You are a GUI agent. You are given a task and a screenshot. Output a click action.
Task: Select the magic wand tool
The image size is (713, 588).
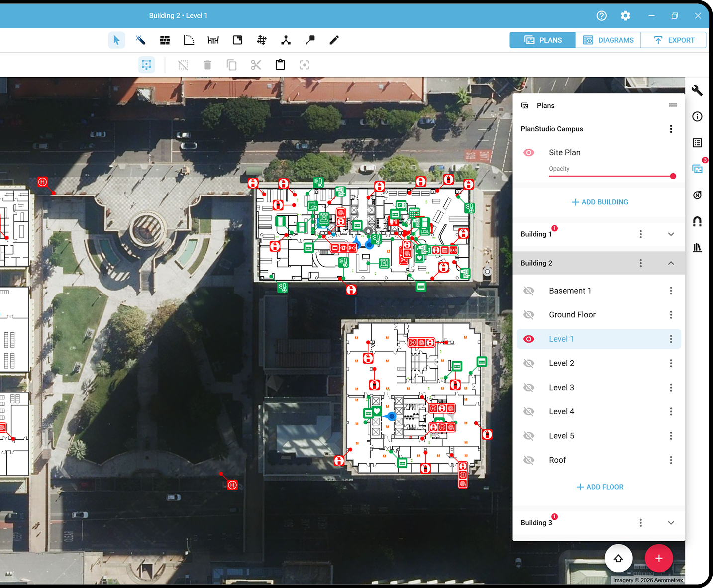(141, 40)
